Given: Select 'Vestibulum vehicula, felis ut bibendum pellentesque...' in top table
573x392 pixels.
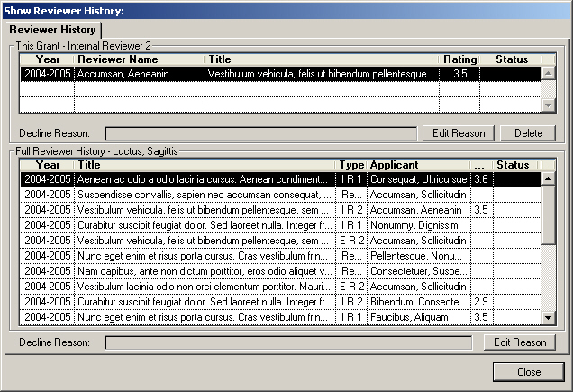Looking at the screenshot, I should [x=322, y=74].
